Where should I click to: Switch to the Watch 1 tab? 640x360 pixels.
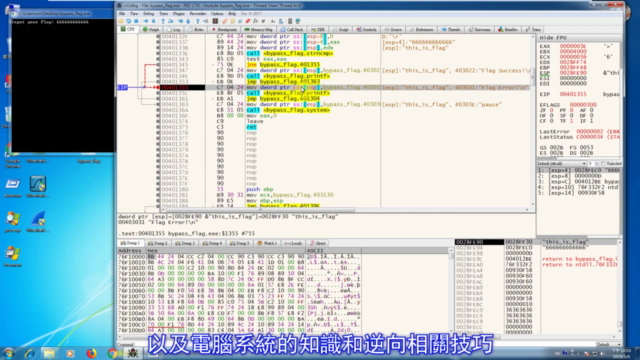[267, 243]
